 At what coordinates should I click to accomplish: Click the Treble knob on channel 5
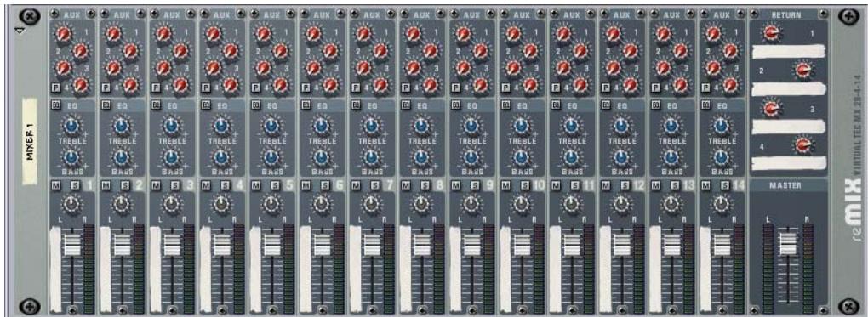point(271,127)
